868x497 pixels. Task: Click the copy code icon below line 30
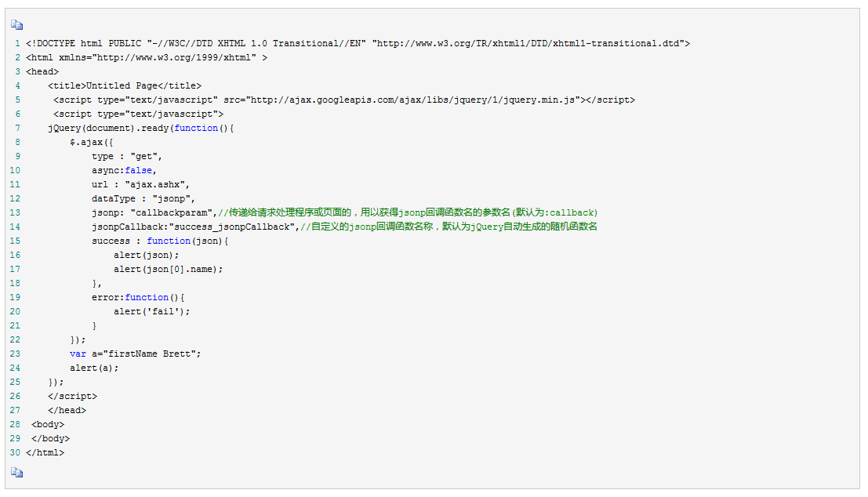coord(17,472)
